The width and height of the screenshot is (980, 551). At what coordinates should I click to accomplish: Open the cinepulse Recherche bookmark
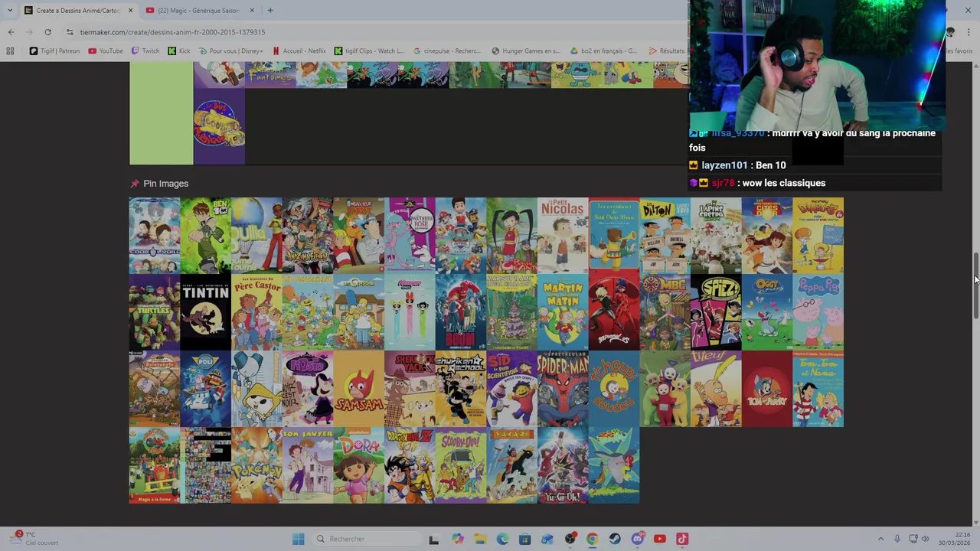tap(447, 51)
